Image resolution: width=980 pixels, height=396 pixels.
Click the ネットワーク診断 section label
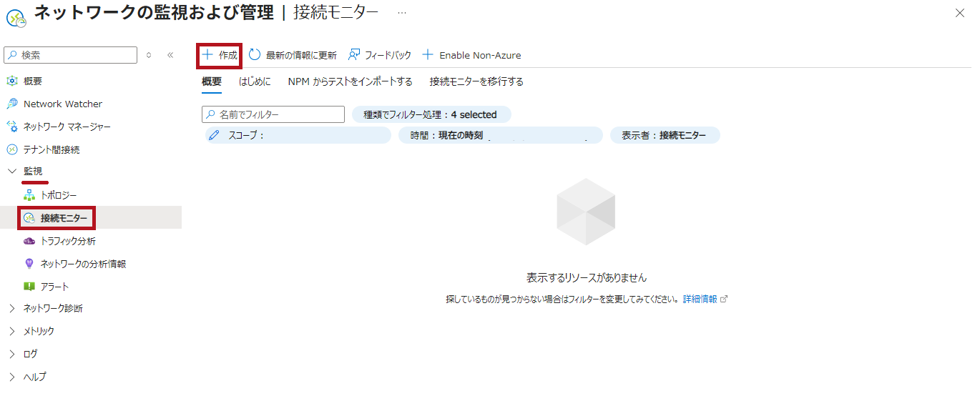click(53, 309)
